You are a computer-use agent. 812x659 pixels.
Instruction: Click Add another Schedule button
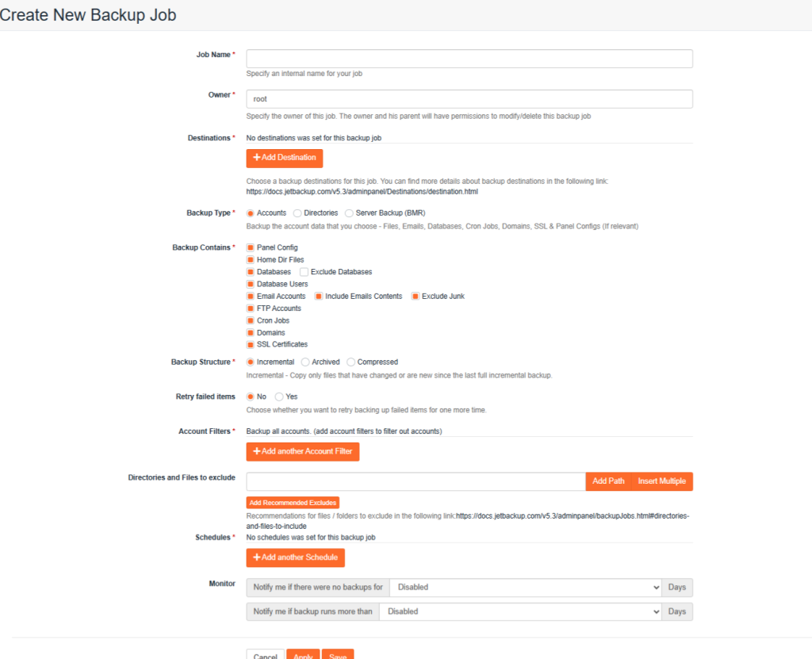295,557
